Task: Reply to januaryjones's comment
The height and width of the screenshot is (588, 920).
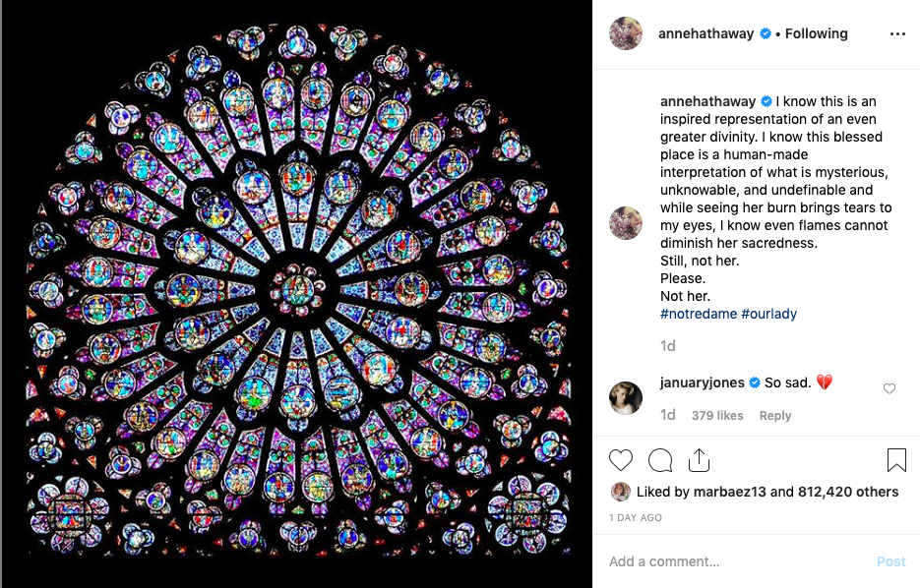Action: click(775, 416)
